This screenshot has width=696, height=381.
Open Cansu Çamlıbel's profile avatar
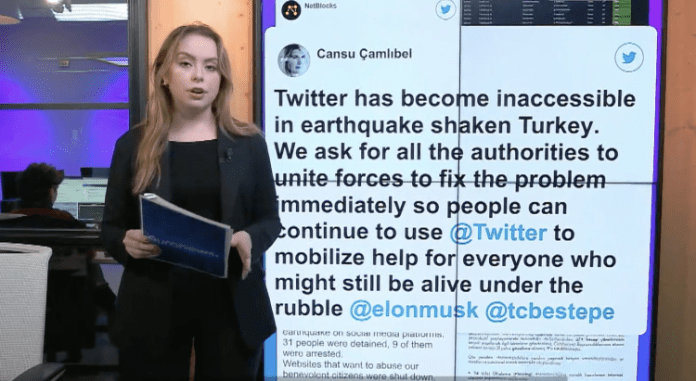294,60
